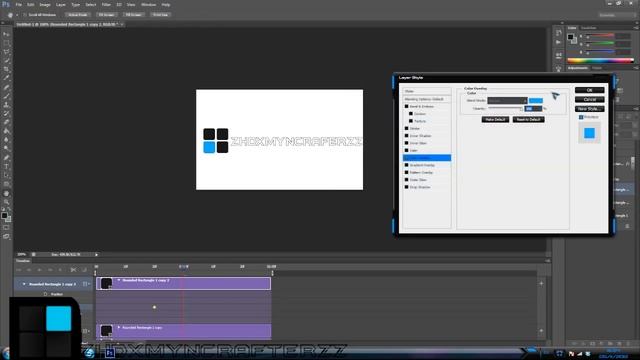Image resolution: width=640 pixels, height=360 pixels.
Task: Open the Image menu
Action: (x=45, y=4)
